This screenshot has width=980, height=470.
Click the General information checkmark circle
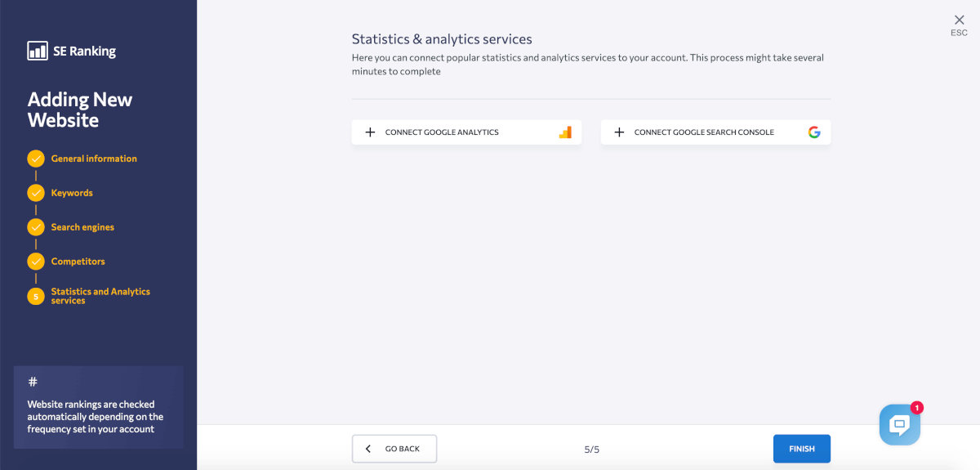(36, 159)
